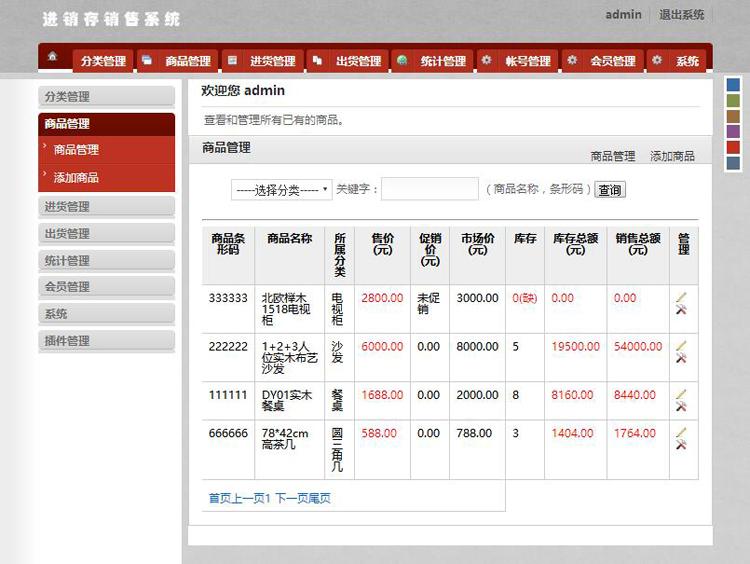Edit product 111111 with the pencil icon
Screen dimensions: 750x564
681,394
